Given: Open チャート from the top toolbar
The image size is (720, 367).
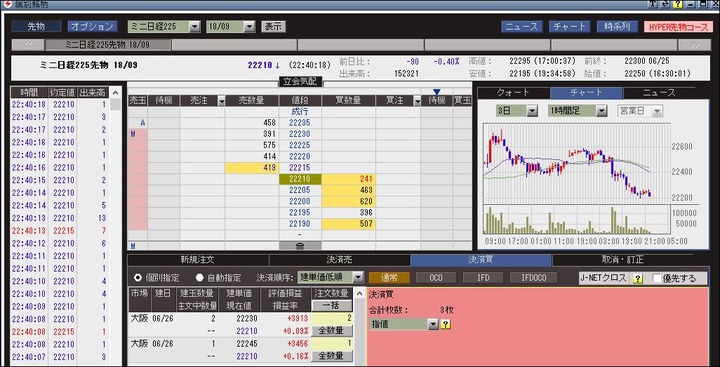Looking at the screenshot, I should pyautogui.click(x=570, y=27).
